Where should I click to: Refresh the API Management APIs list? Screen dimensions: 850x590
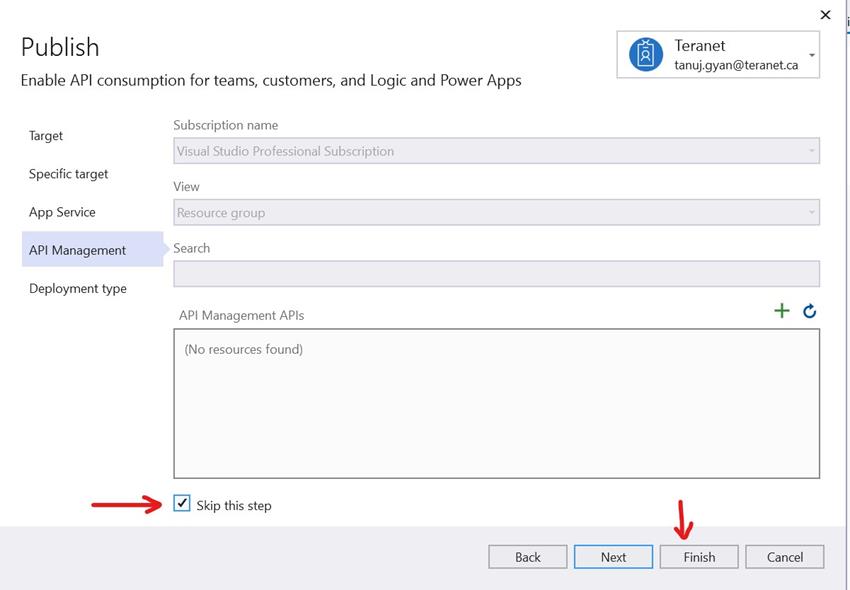pyautogui.click(x=809, y=310)
